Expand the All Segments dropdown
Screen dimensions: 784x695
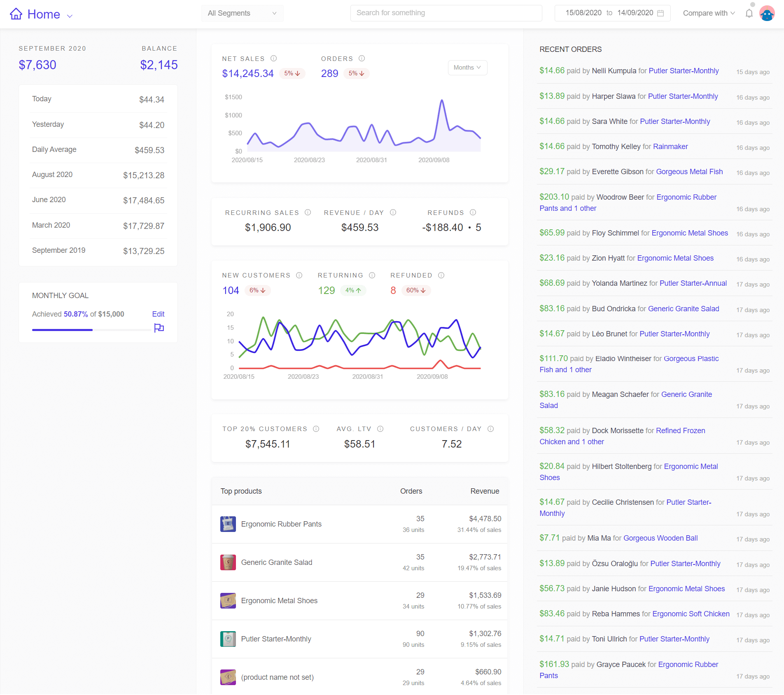click(x=242, y=13)
